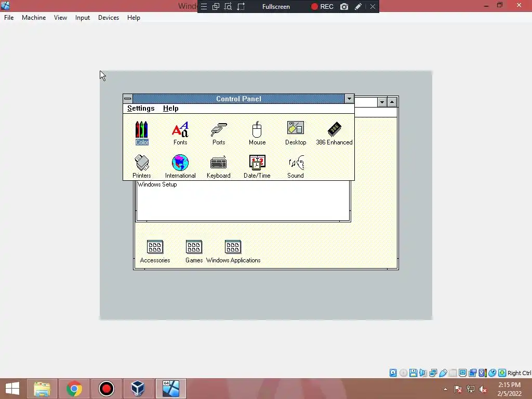Open the VirtualBox Input menu
This screenshot has height=399, width=532.
coord(83,18)
